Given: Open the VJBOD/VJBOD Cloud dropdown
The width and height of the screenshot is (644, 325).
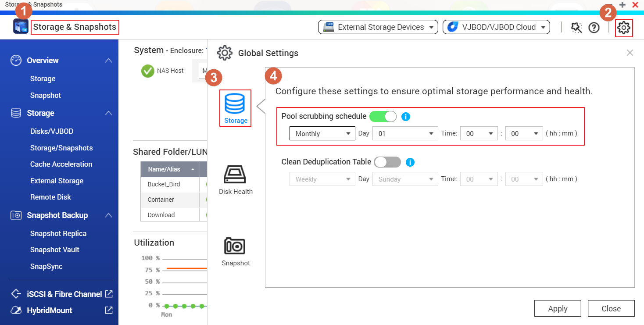Looking at the screenshot, I should [496, 27].
